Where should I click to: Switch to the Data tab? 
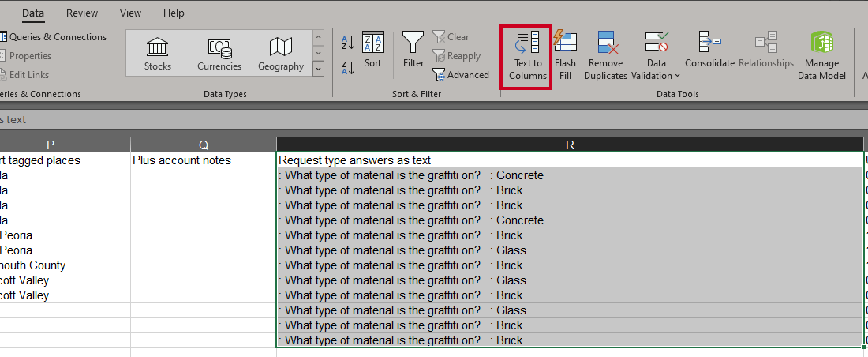[33, 13]
